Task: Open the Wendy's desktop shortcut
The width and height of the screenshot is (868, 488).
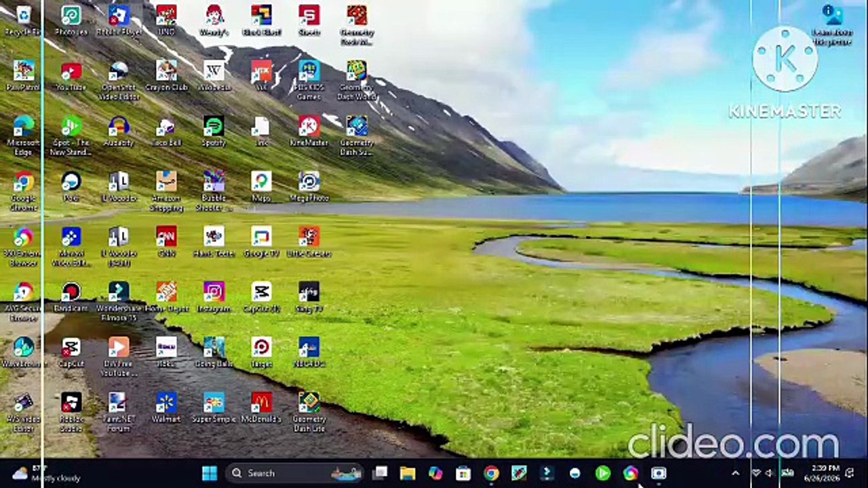Action: (214, 20)
